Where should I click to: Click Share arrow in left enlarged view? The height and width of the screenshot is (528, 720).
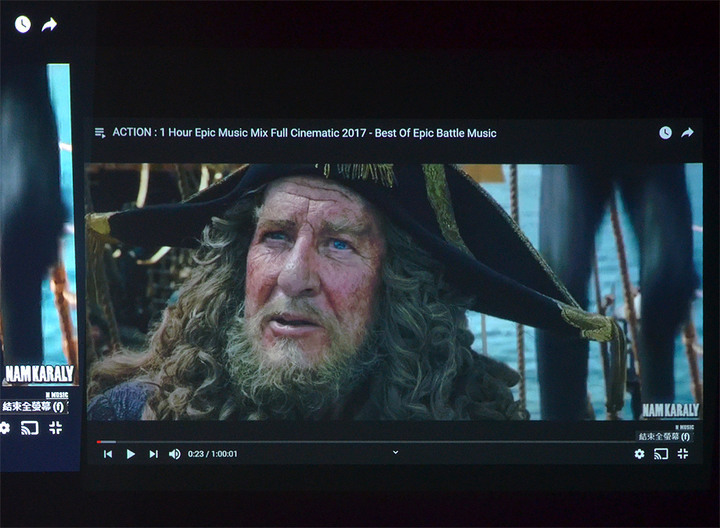coord(49,24)
